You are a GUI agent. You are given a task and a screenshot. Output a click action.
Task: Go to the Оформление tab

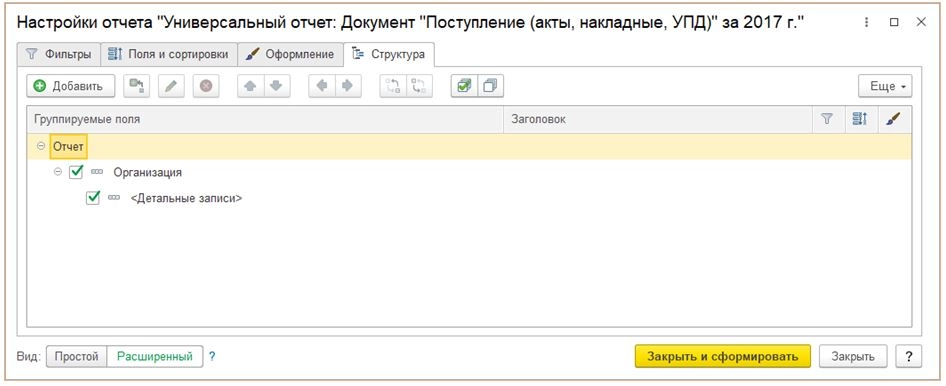pyautogui.click(x=290, y=54)
